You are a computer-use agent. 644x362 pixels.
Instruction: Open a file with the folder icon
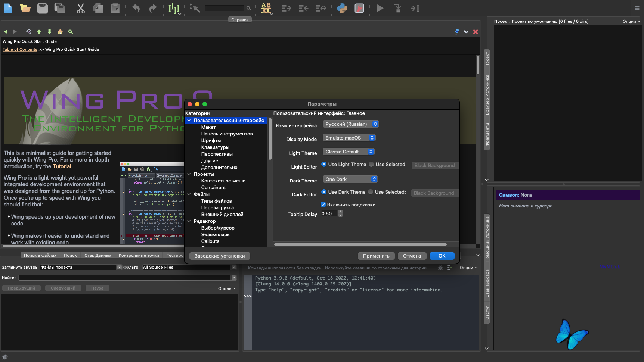[25, 8]
